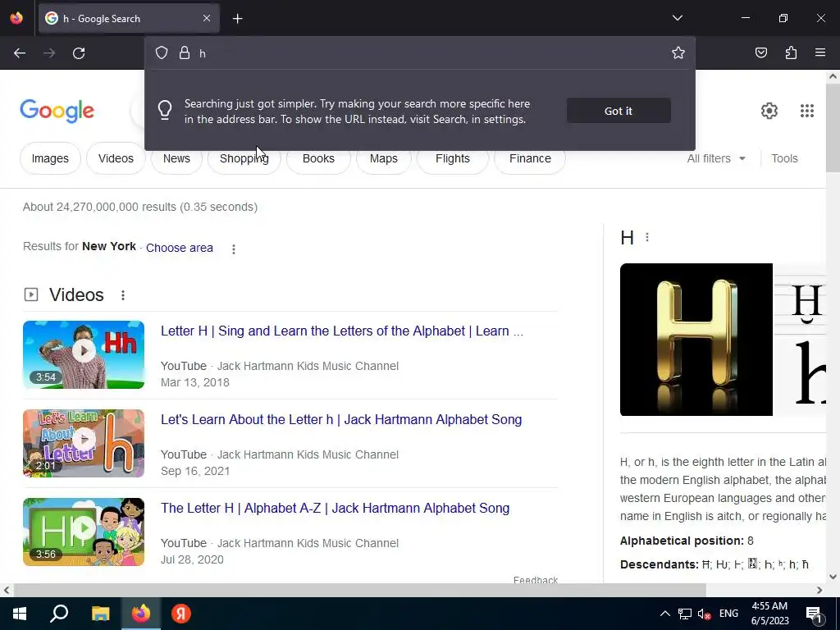Screen dimensions: 840x630
Task: Click the Choose area link
Action: click(x=180, y=248)
